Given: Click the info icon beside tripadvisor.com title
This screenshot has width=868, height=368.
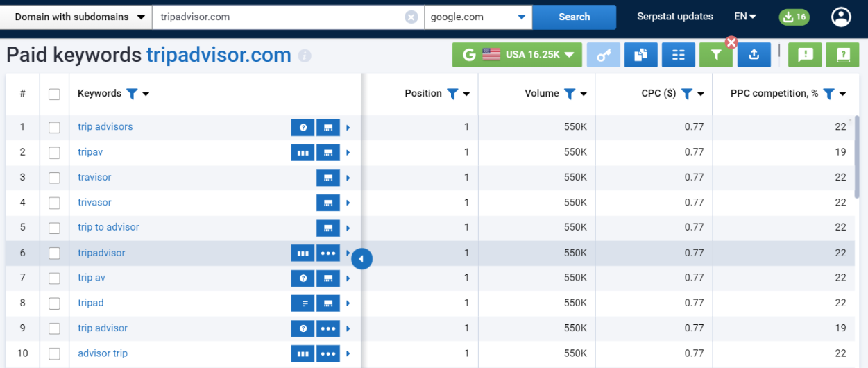Looking at the screenshot, I should [x=305, y=56].
